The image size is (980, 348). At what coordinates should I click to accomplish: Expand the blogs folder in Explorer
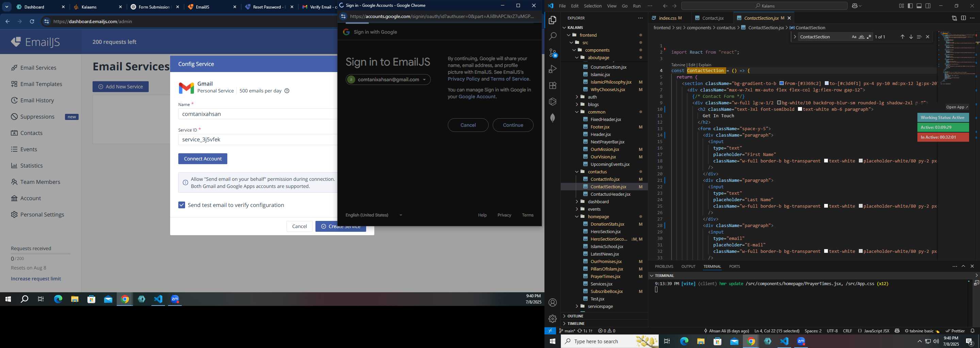[x=577, y=104]
